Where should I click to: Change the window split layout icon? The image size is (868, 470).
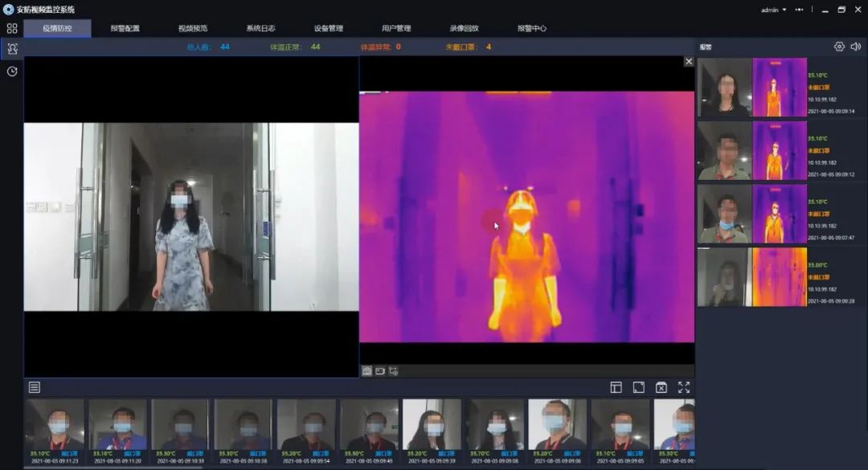[616, 387]
